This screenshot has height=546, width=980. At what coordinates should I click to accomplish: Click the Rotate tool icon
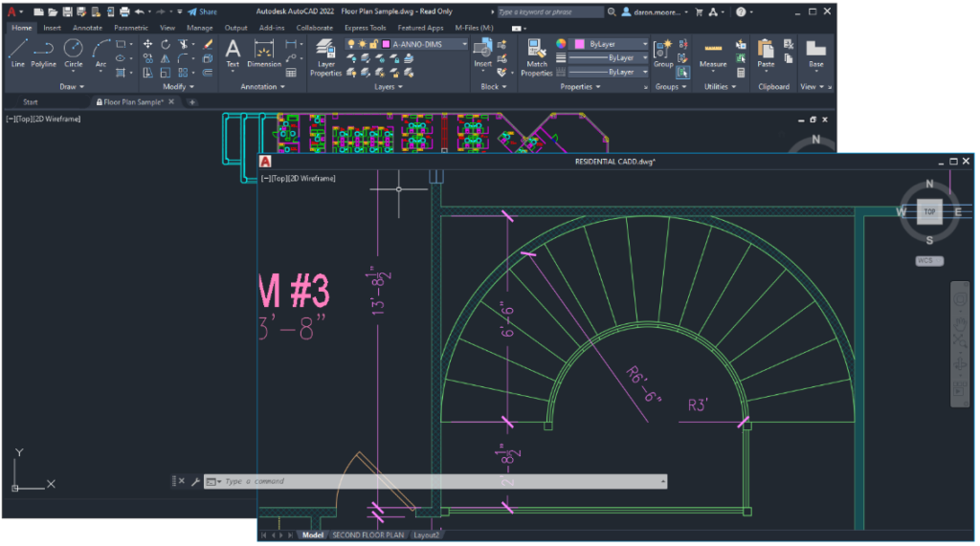tap(166, 44)
